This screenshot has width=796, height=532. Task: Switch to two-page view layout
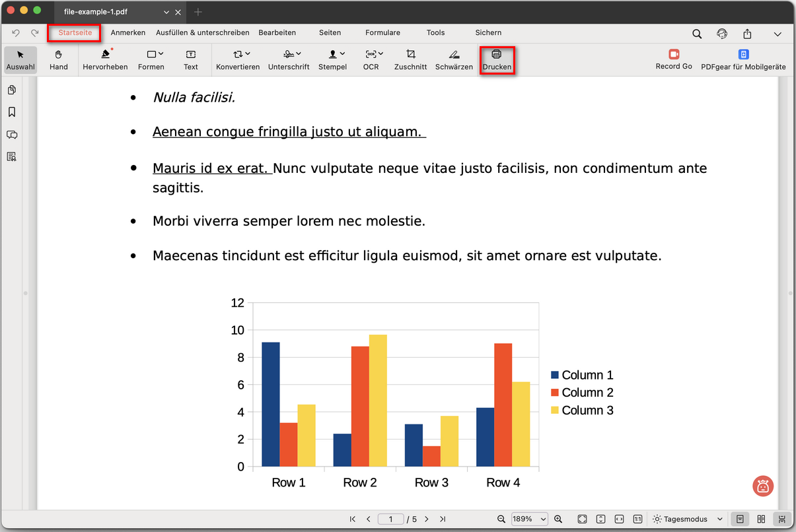[x=761, y=519]
